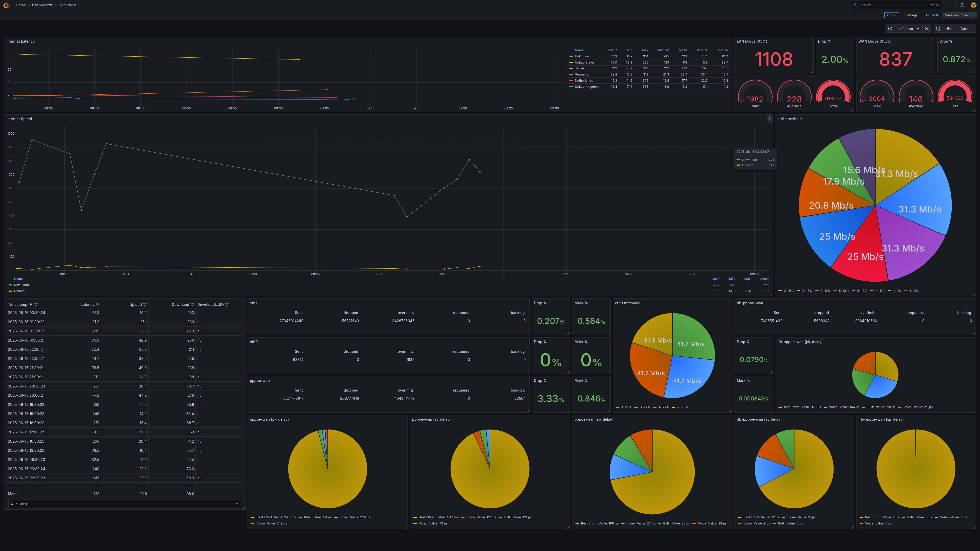Click the DownloadUUID column filter icon
Viewport: 980px width, 551px height.
(x=227, y=305)
